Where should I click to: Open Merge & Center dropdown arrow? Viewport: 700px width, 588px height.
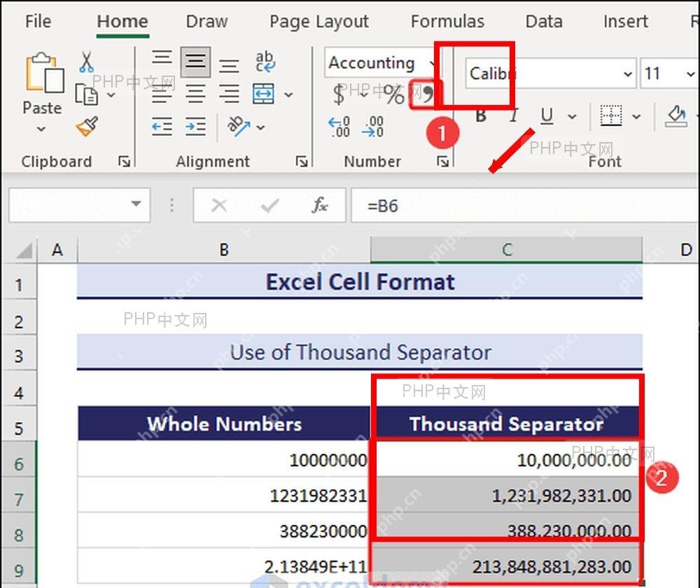(288, 94)
